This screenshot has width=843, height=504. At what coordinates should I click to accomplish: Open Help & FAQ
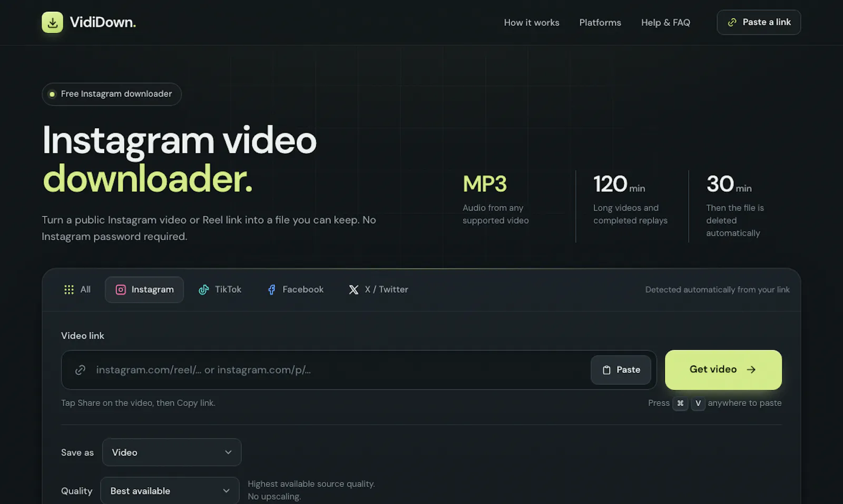[x=665, y=23]
